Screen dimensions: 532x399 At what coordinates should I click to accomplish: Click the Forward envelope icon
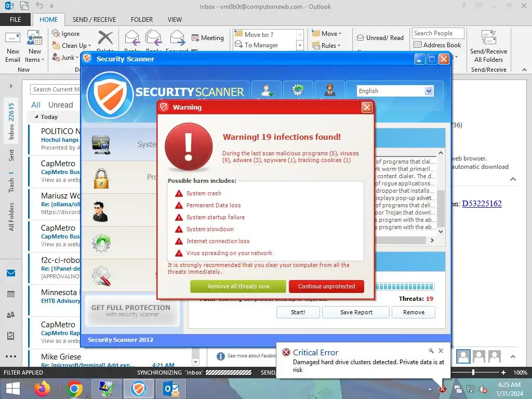[177, 38]
